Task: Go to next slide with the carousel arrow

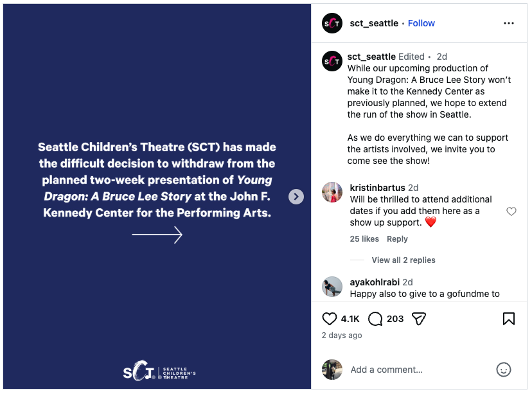Action: click(296, 197)
